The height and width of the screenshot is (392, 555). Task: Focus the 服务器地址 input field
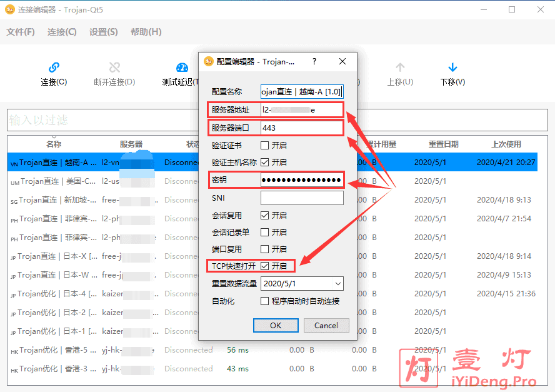[x=302, y=110]
